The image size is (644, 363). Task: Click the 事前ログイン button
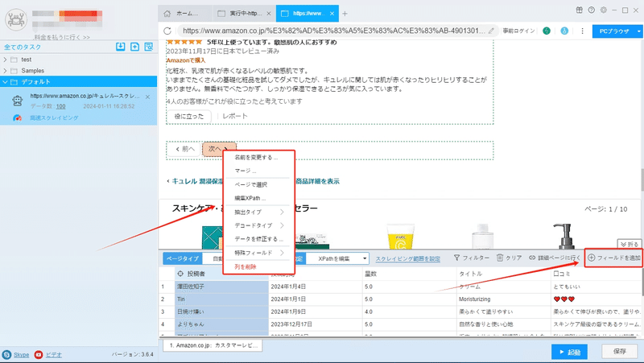(x=518, y=31)
